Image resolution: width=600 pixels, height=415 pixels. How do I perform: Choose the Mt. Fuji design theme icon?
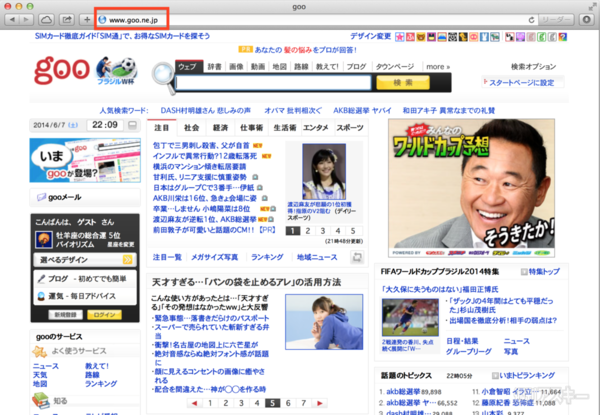tap(442, 37)
